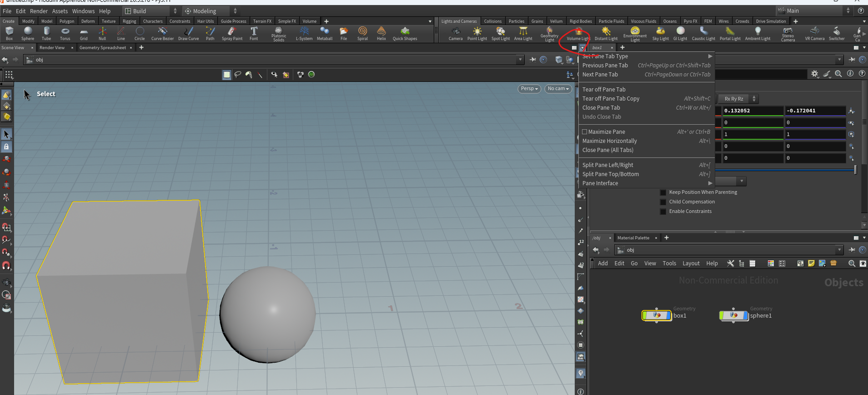868x395 pixels.
Task: Open the Persp viewport dropdown
Action: [529, 89]
